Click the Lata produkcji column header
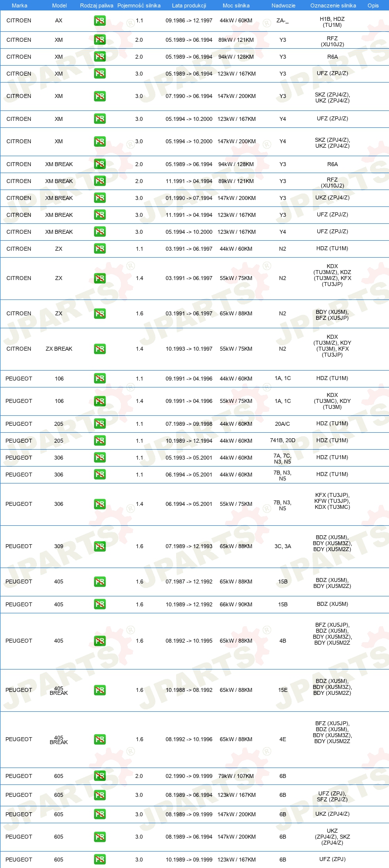 189,5
